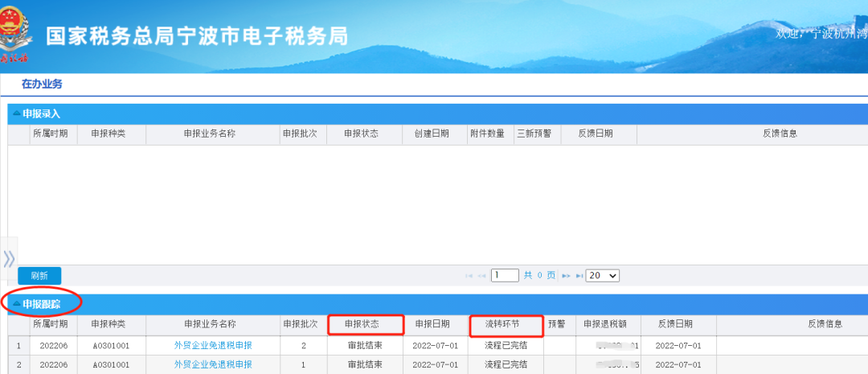Click 申报批次 column header in 申报跟踪
Image resolution: width=868 pixels, height=374 pixels.
300,324
